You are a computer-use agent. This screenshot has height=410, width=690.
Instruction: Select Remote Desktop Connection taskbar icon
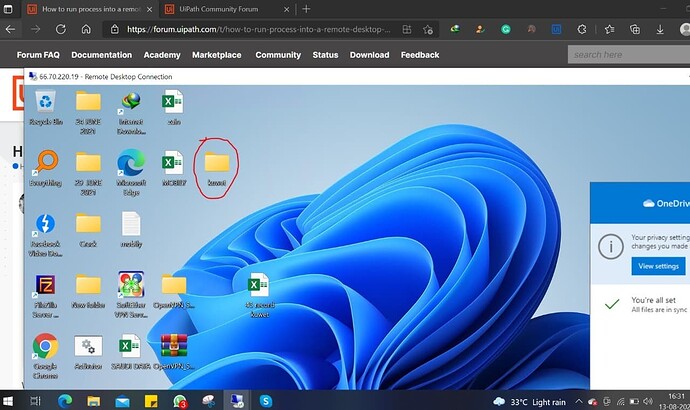coord(237,401)
